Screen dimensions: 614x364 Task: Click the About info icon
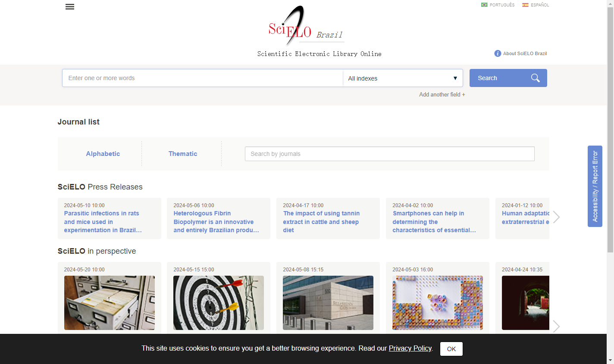(x=498, y=53)
